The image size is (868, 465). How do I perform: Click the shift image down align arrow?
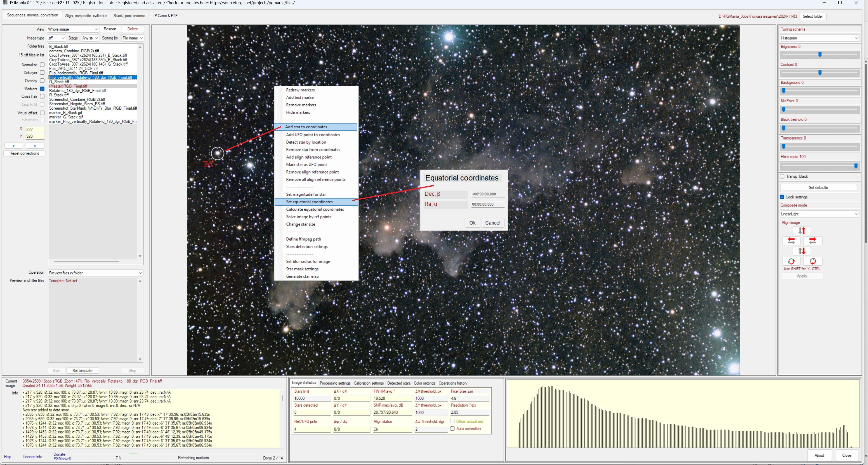(x=802, y=251)
